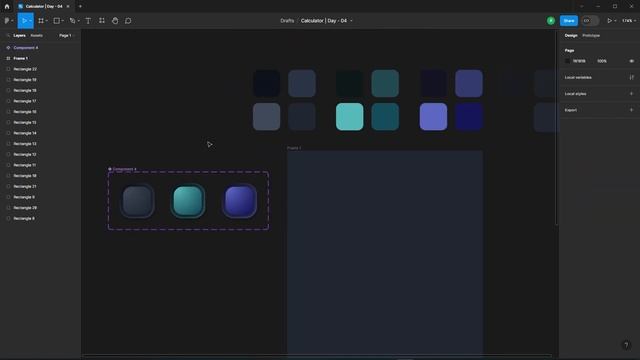Select the Calculator | Day - 04 file tab

pos(44,7)
